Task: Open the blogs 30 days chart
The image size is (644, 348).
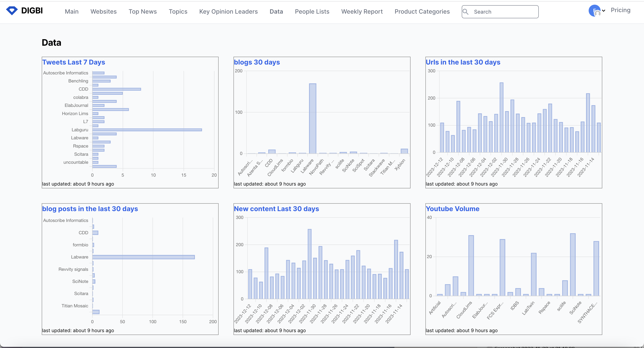Action: [257, 62]
